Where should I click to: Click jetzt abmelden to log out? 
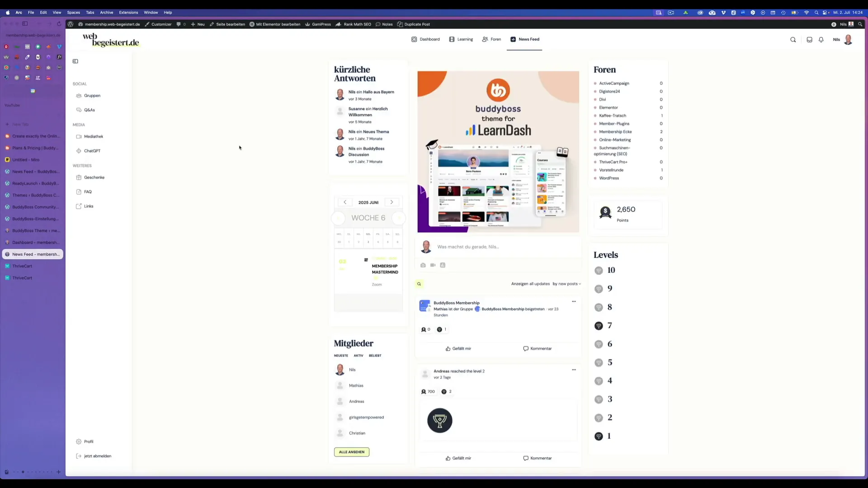(x=94, y=456)
